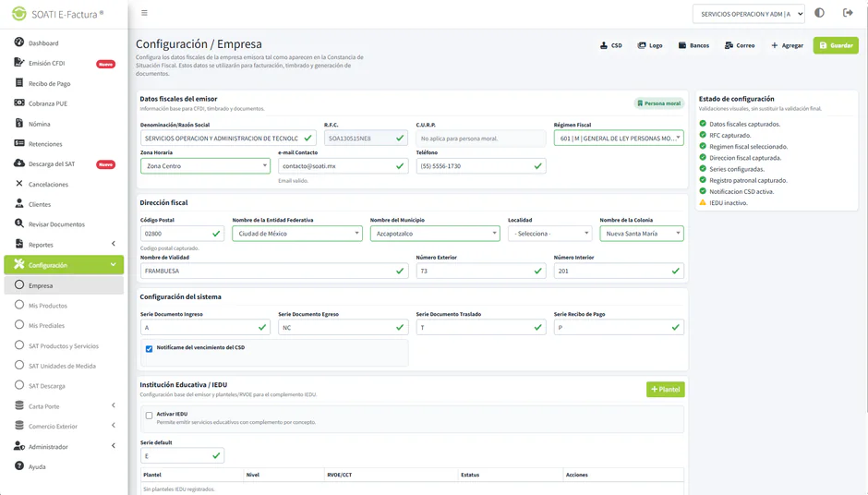This screenshot has width=868, height=495.
Task: Click the Código Postal field
Action: pyautogui.click(x=182, y=234)
